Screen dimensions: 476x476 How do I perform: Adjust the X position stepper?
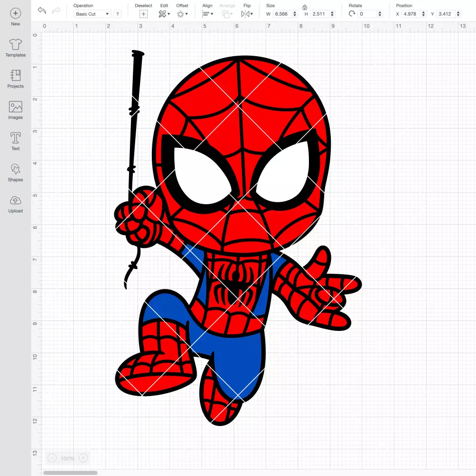click(423, 14)
